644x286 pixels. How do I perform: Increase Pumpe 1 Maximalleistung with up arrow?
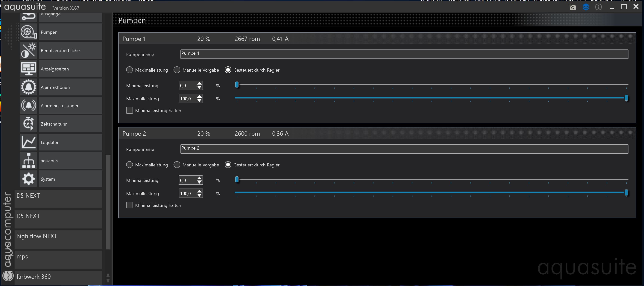199,96
